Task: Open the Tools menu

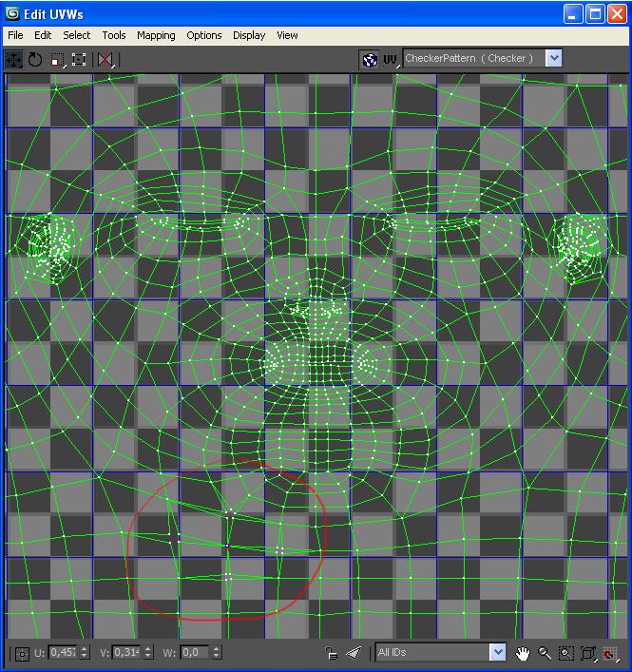Action: coord(114,35)
